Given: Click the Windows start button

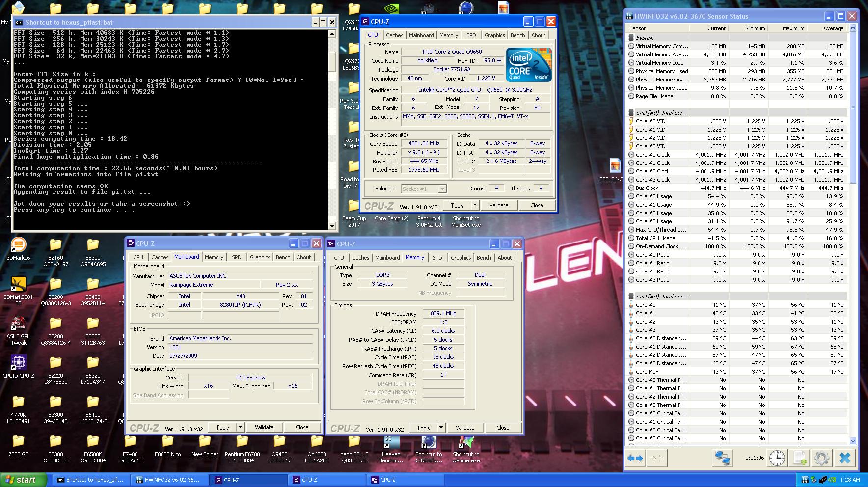Looking at the screenshot, I should tap(24, 480).
